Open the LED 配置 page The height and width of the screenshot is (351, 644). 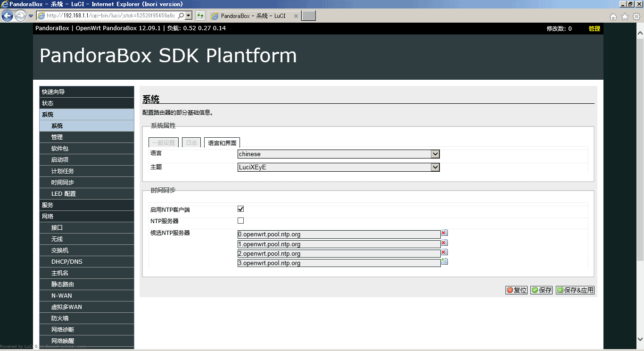click(87, 193)
